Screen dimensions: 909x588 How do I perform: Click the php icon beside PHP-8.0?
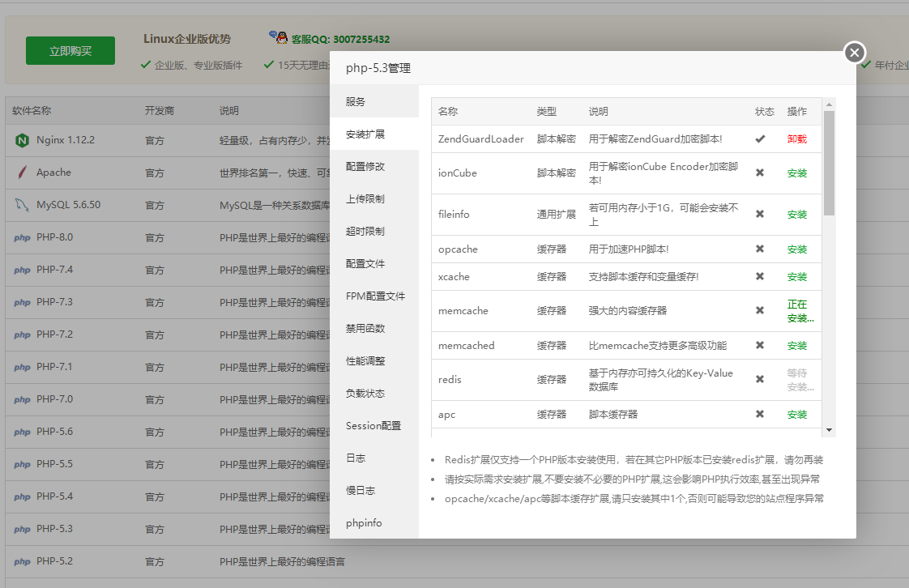tap(22, 237)
